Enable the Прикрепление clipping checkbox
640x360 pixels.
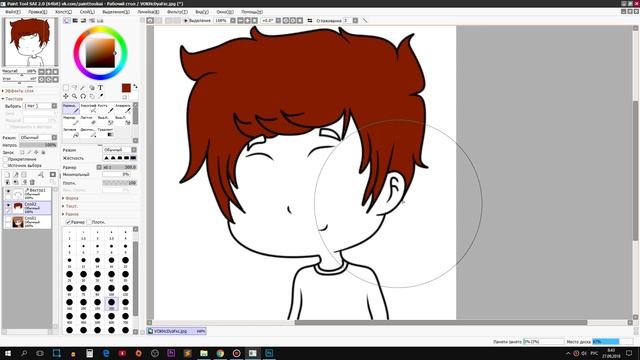[5, 159]
